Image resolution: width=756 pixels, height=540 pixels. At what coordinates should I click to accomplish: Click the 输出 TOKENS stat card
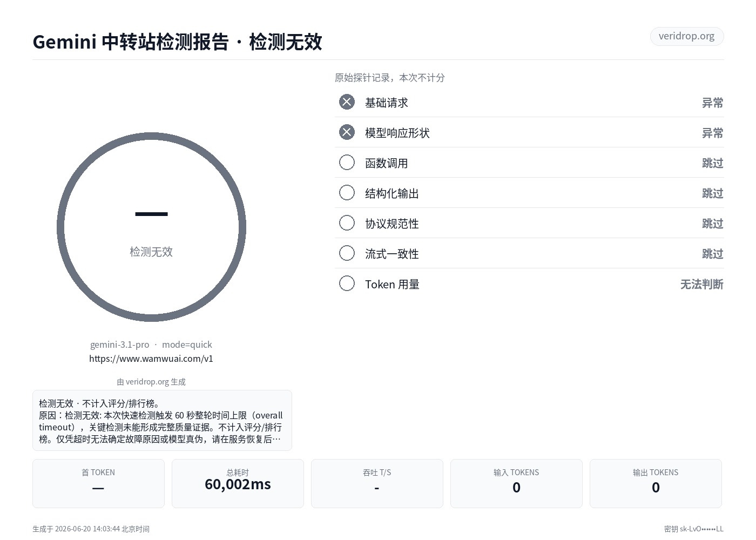[x=656, y=483]
